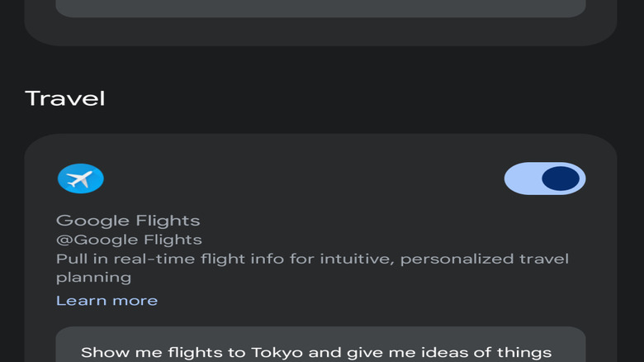Click the light blue track of the toggle
The image size is (644, 362).
(520, 179)
